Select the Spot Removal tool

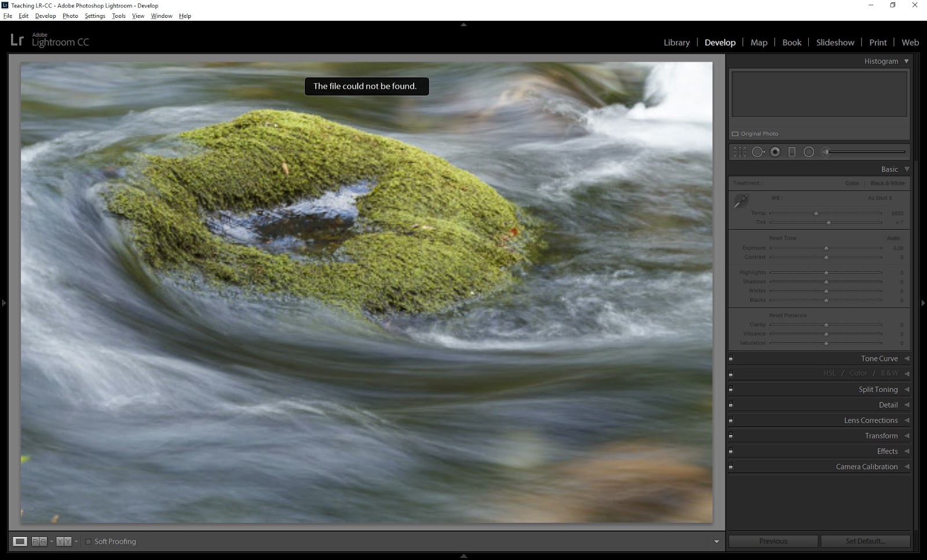pos(758,152)
